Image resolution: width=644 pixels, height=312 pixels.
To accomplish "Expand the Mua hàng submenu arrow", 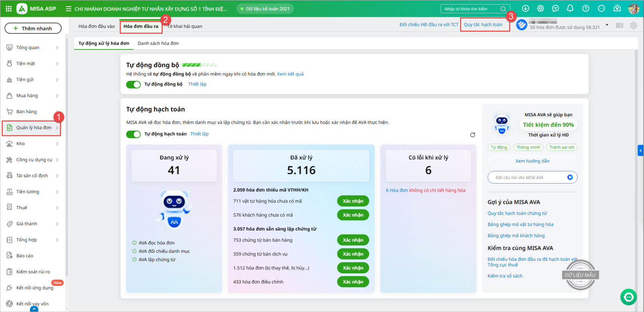I will [57, 96].
